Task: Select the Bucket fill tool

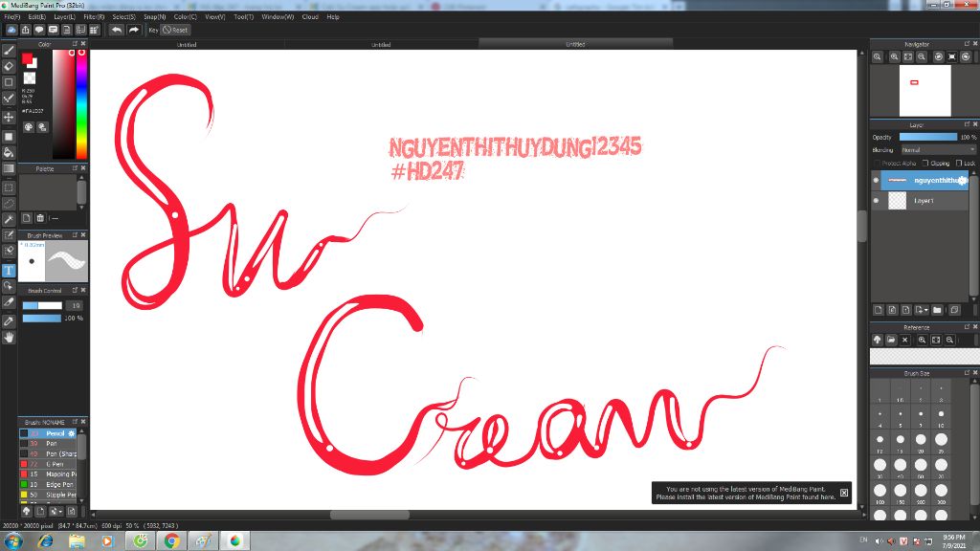Action: 9,152
